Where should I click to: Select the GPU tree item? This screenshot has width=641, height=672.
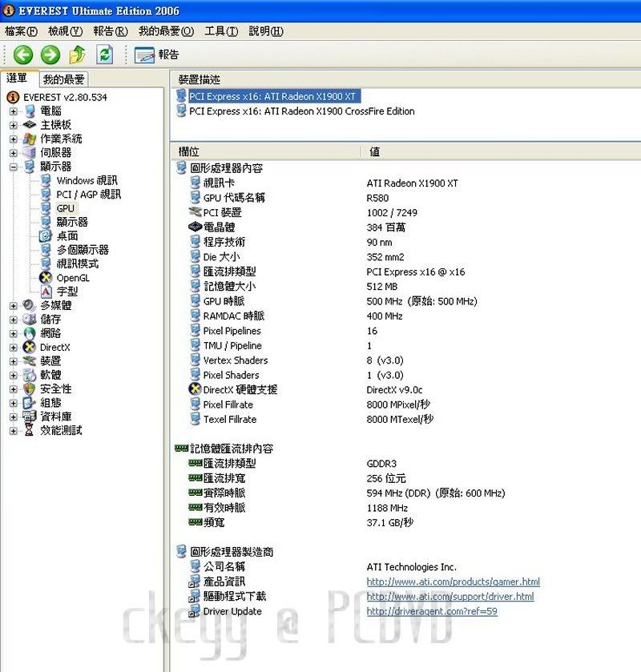[x=65, y=208]
